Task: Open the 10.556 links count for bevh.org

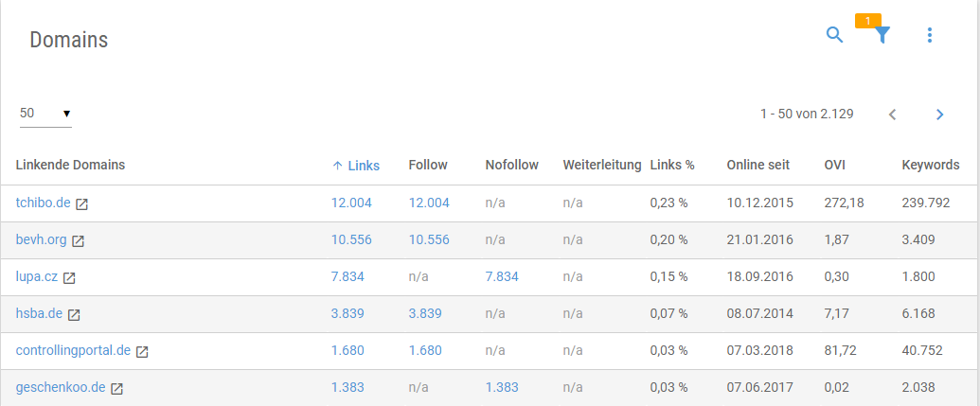Action: click(351, 239)
